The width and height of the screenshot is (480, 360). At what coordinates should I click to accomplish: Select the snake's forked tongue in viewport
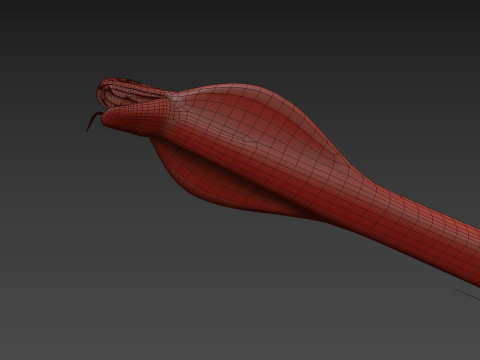coord(94,121)
